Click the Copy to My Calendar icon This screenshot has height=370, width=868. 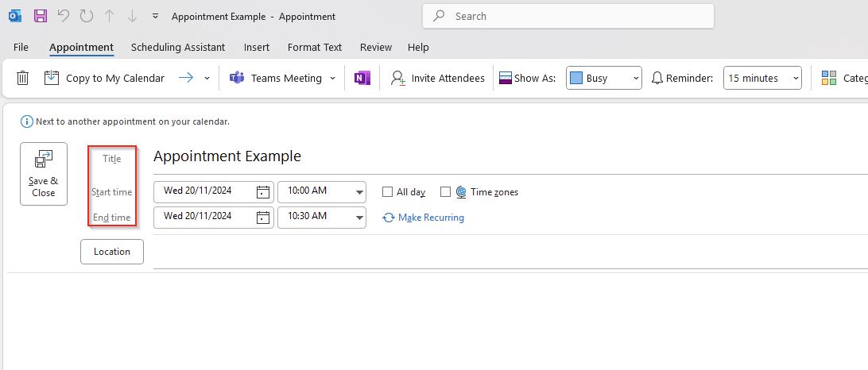(x=52, y=78)
